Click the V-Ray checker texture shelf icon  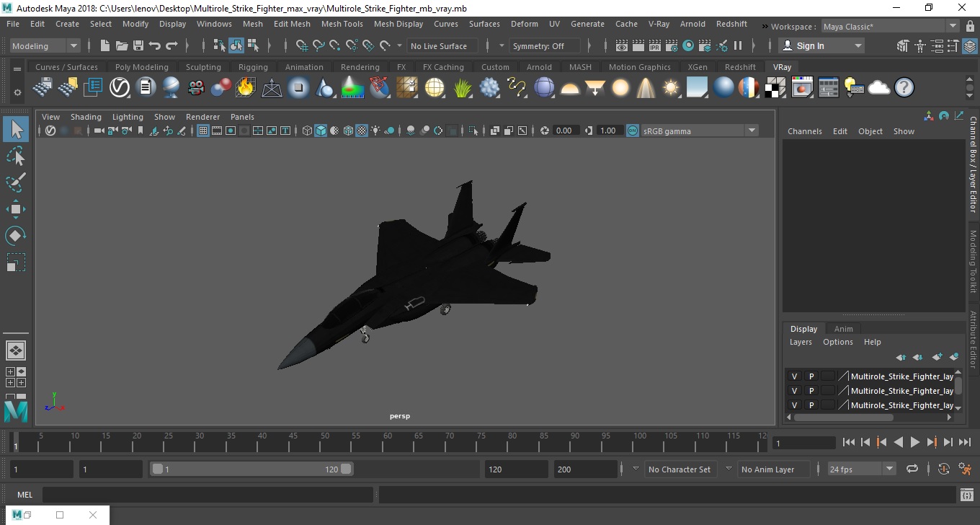pyautogui.click(x=775, y=88)
